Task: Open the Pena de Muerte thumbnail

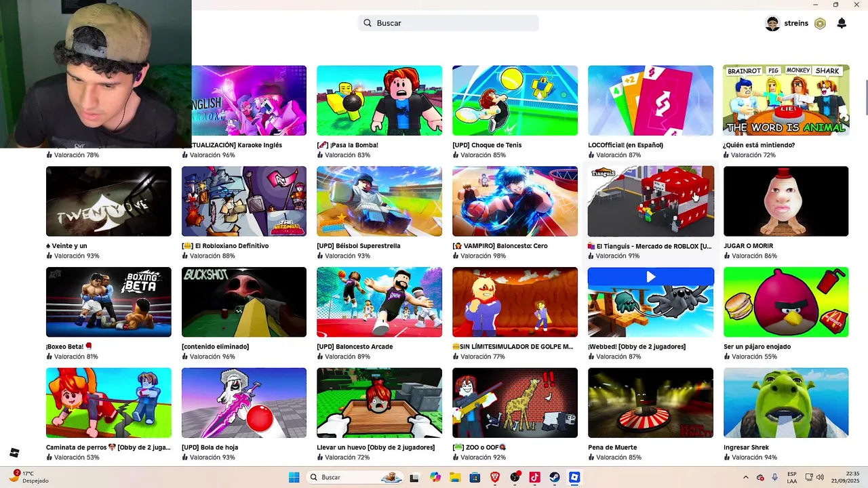Action: coord(650,403)
